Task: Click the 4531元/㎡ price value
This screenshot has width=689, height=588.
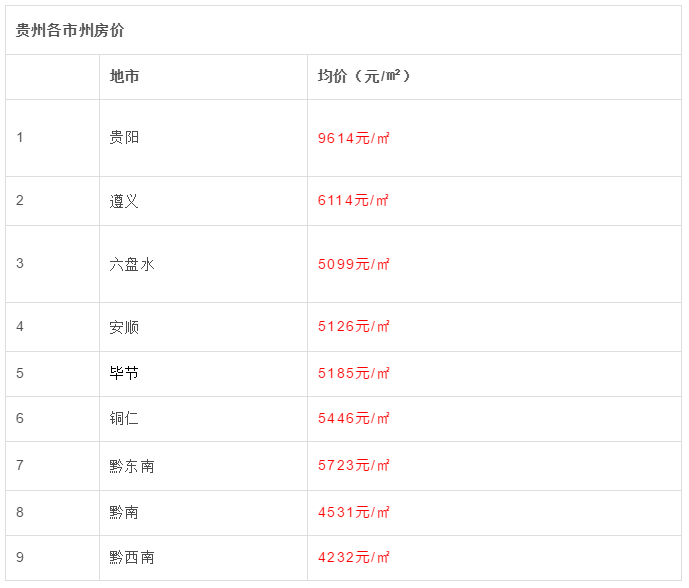Action: pyautogui.click(x=353, y=512)
